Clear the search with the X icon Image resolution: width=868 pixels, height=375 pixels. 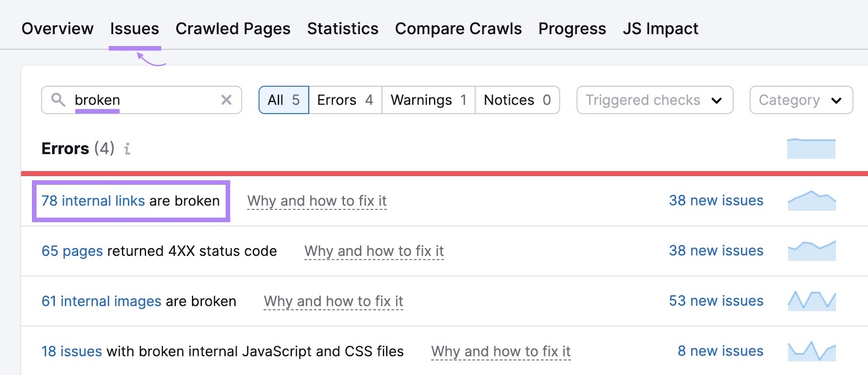click(225, 100)
